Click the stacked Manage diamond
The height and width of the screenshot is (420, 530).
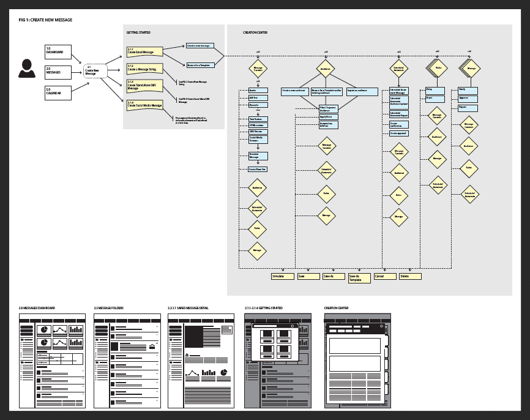coord(471,69)
